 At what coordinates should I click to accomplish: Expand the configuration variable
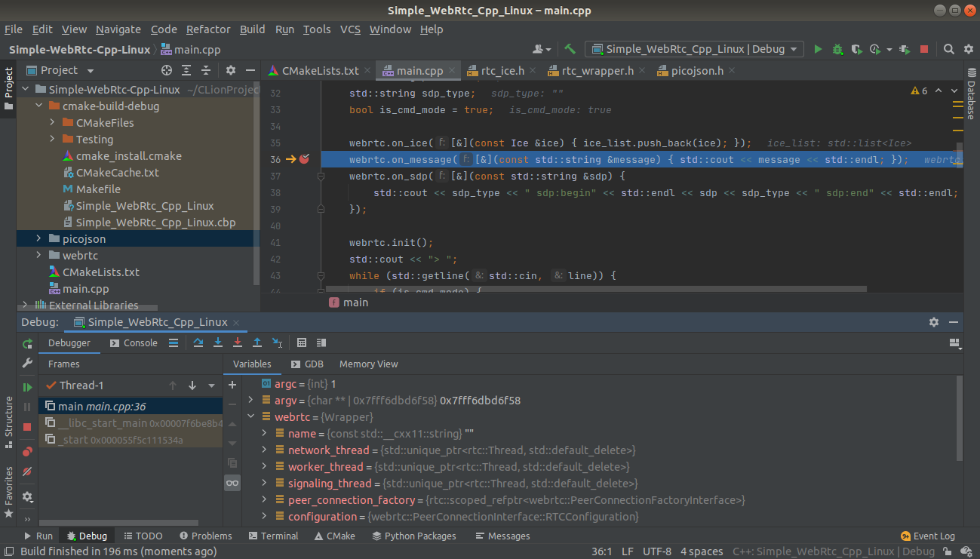[264, 517]
